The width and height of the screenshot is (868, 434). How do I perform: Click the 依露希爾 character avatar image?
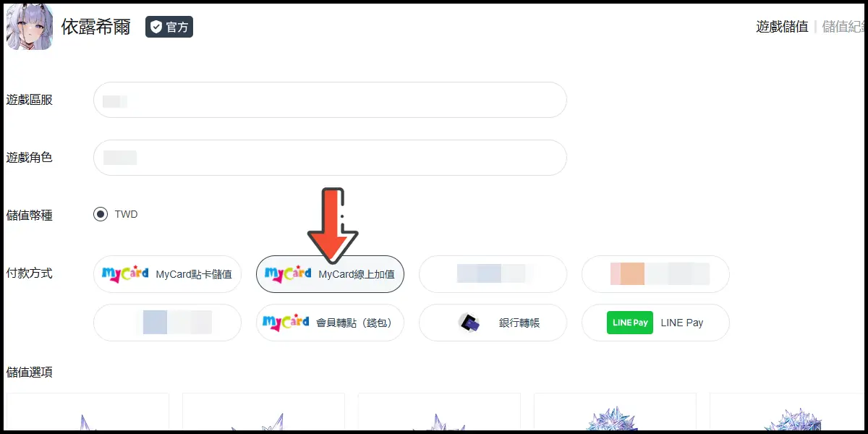point(29,27)
